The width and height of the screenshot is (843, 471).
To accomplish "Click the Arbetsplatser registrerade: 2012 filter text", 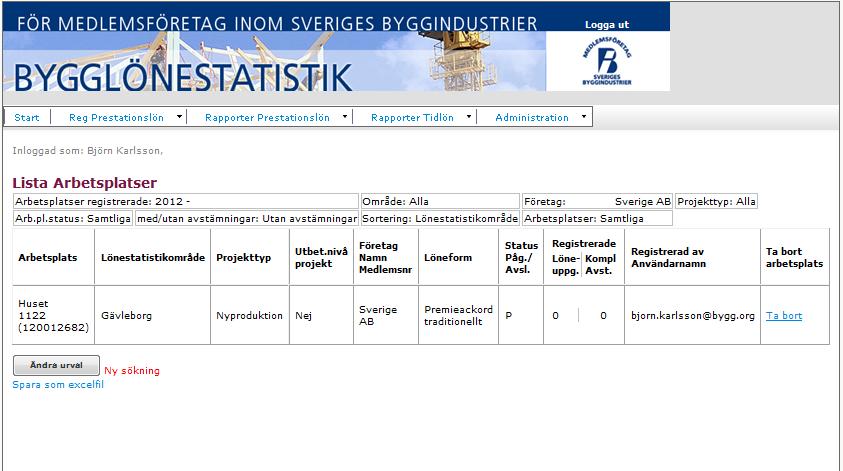I will tap(102, 201).
